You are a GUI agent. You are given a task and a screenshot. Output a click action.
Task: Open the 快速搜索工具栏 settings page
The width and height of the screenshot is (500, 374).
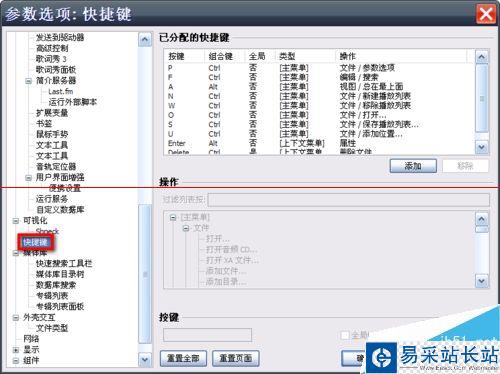pyautogui.click(x=64, y=264)
